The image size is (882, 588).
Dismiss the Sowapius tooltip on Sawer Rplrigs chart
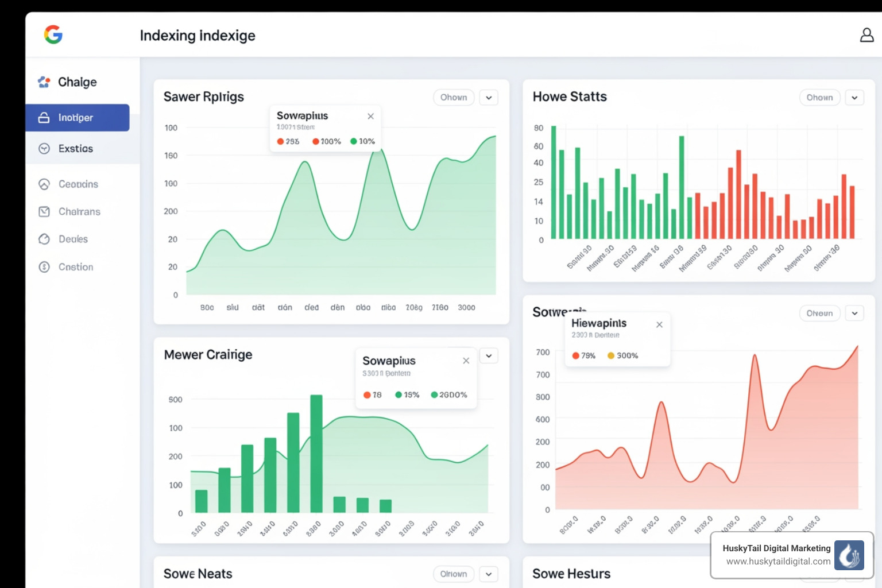[x=370, y=115]
